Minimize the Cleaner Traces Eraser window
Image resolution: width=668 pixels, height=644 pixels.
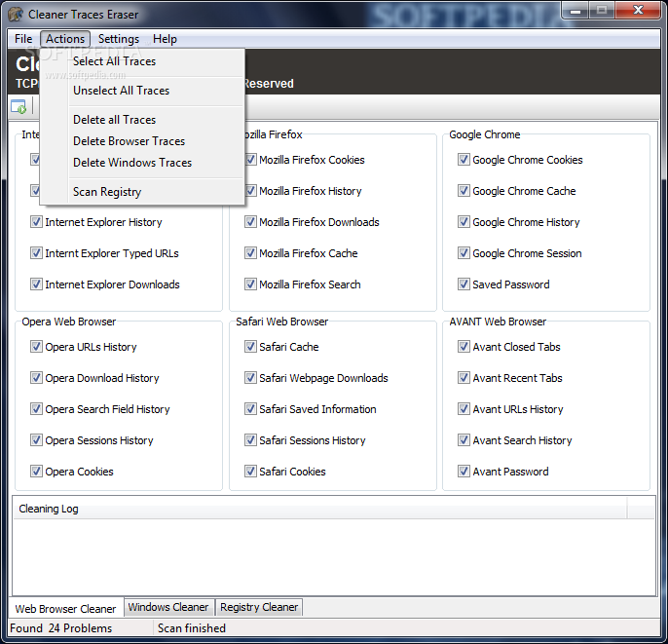pyautogui.click(x=575, y=10)
